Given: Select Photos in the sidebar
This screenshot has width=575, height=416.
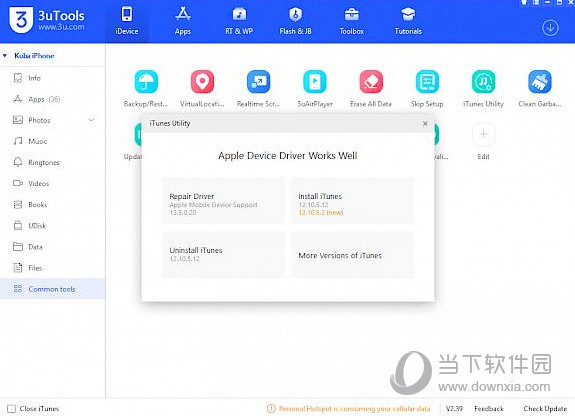Looking at the screenshot, I should coord(52,120).
